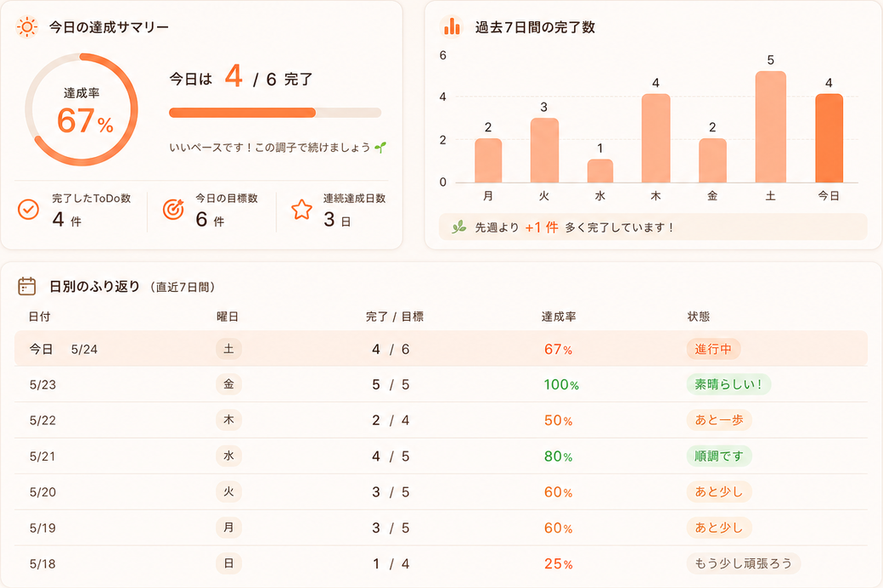Click the 今日は 4 / 6 完了 heading
883x588 pixels.
pos(241,77)
